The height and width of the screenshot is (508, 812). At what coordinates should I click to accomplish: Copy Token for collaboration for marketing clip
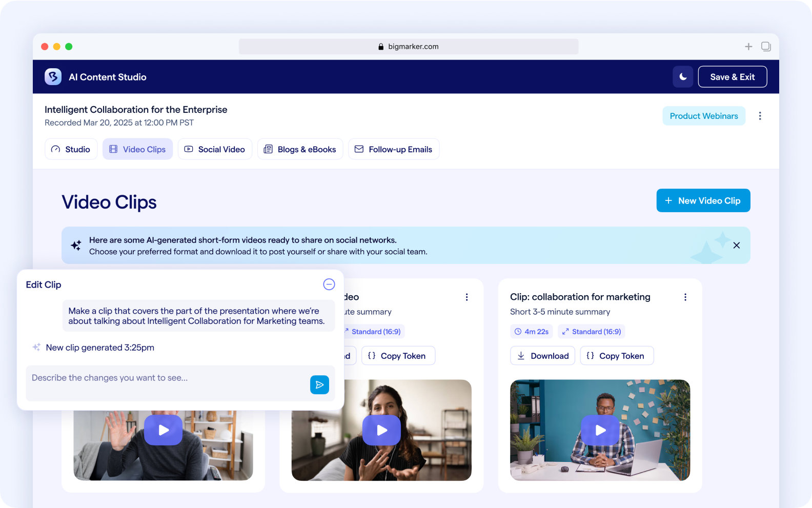616,356
